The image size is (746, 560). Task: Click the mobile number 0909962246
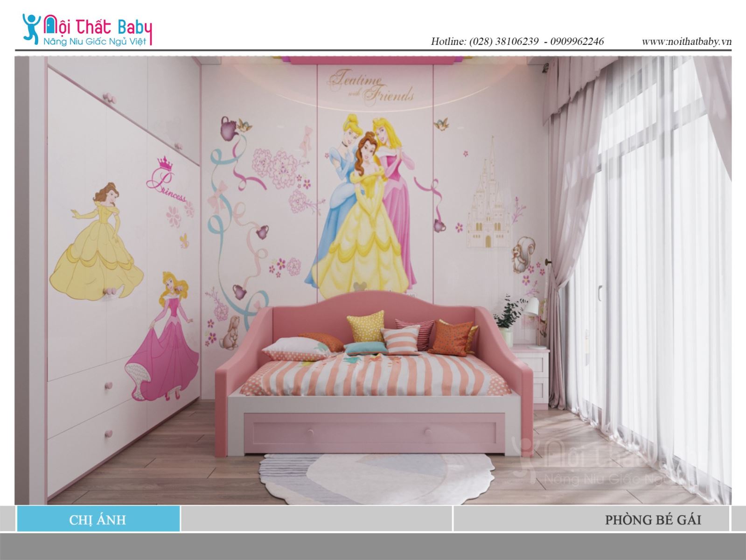(x=577, y=42)
